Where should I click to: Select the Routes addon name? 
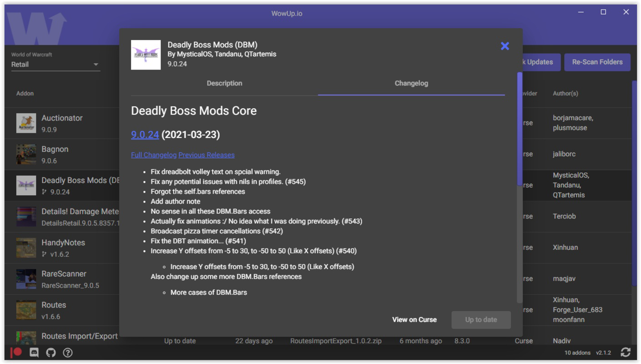(54, 305)
